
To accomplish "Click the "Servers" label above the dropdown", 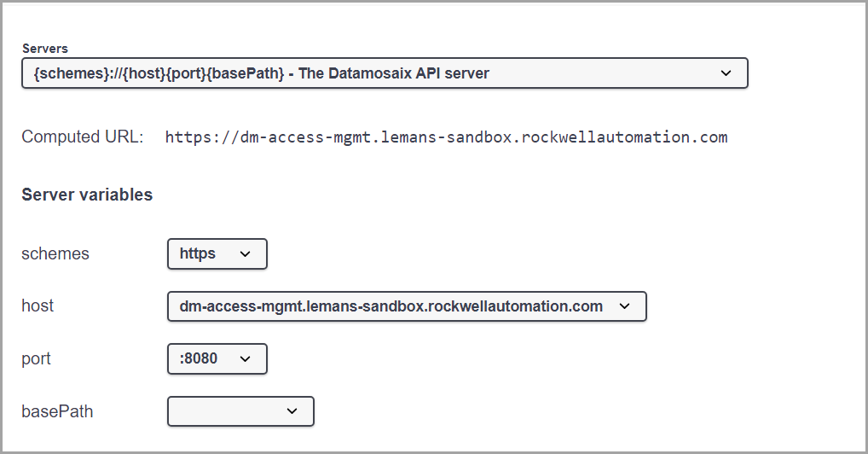I will tap(45, 49).
